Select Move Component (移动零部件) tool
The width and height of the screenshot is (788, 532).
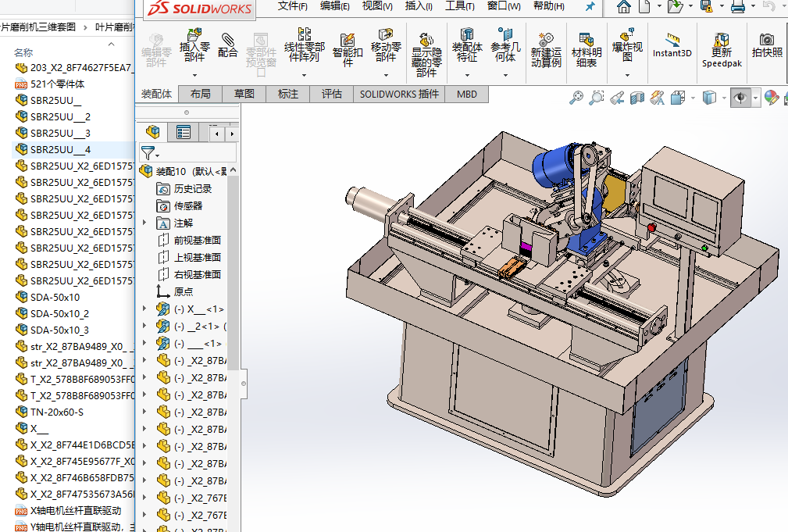(386, 45)
